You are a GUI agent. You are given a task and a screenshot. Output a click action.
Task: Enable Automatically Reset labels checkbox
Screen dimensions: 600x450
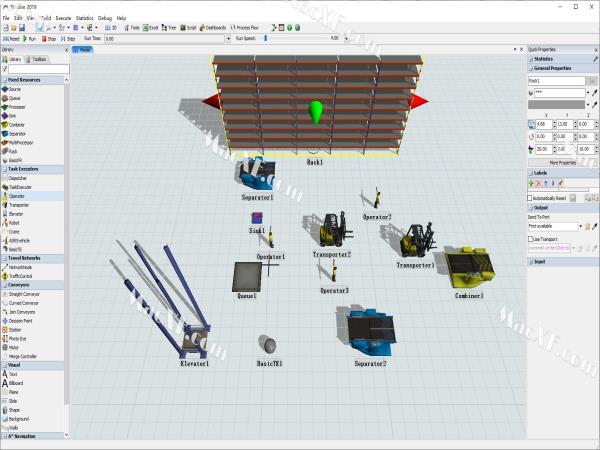(530, 198)
